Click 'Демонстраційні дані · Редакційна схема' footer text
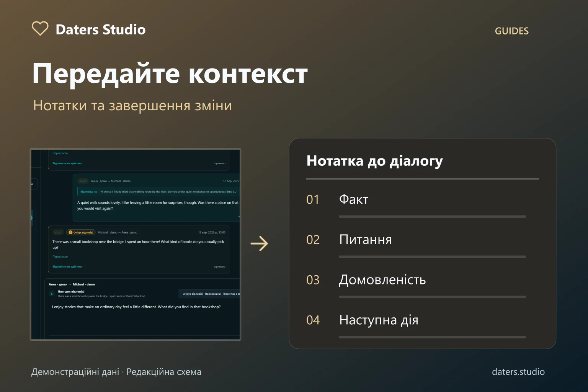The width and height of the screenshot is (588, 392). coord(116,372)
